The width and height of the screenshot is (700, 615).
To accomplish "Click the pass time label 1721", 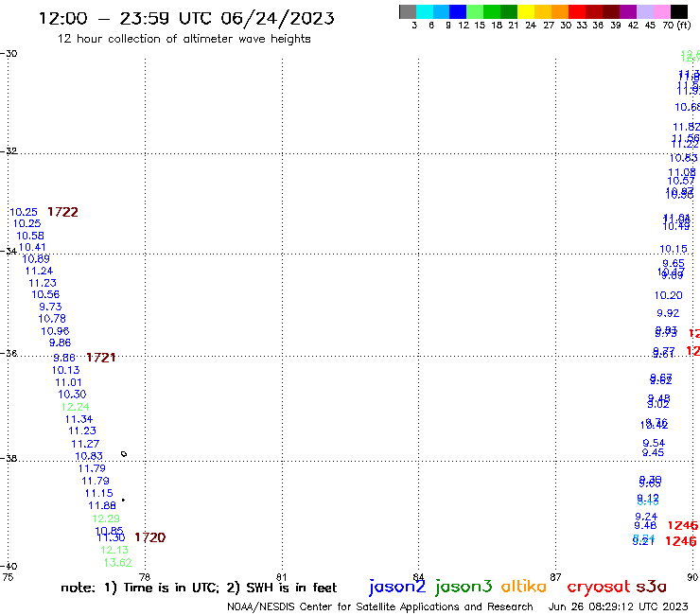I will [101, 358].
